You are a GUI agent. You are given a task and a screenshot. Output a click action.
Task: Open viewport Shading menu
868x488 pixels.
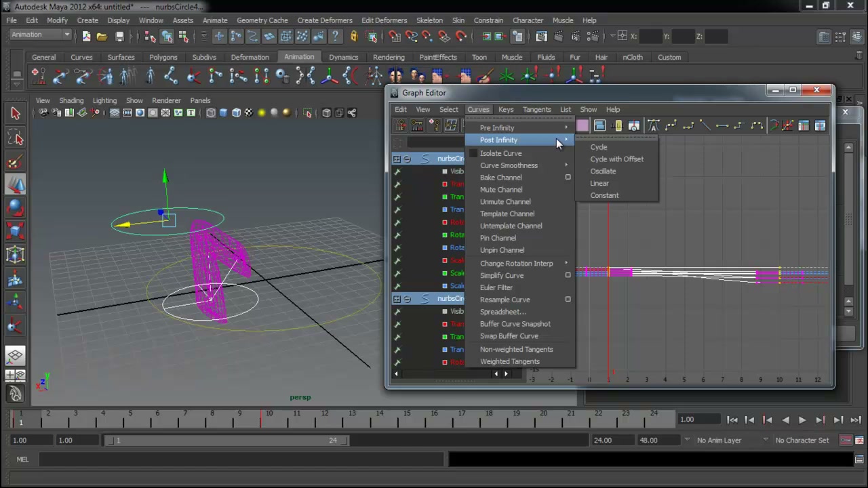click(x=71, y=101)
